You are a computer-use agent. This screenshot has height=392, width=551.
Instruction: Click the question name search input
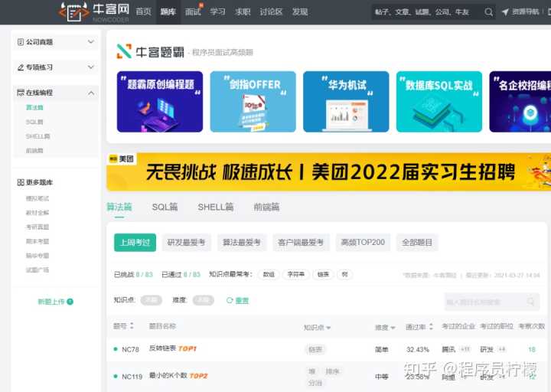[492, 302]
